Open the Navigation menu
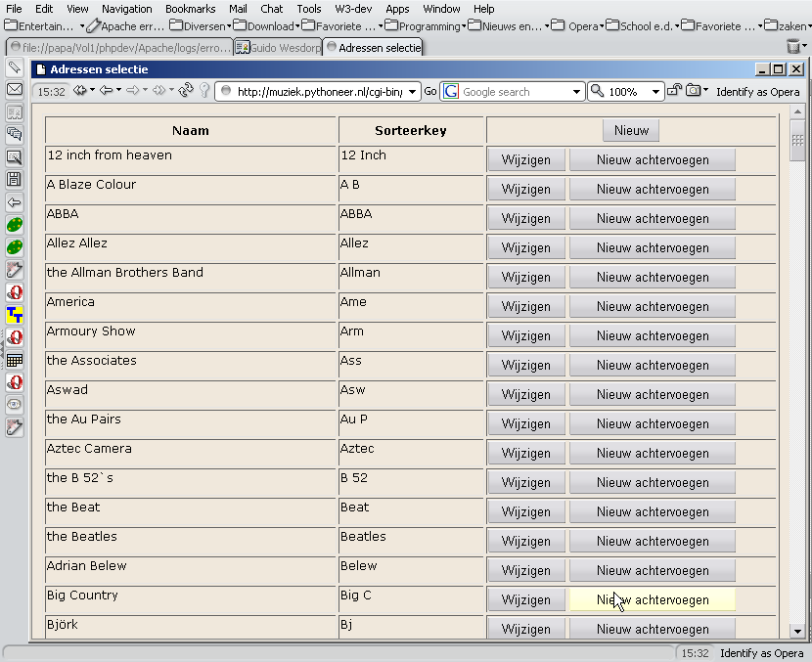Image resolution: width=812 pixels, height=662 pixels. (x=127, y=9)
